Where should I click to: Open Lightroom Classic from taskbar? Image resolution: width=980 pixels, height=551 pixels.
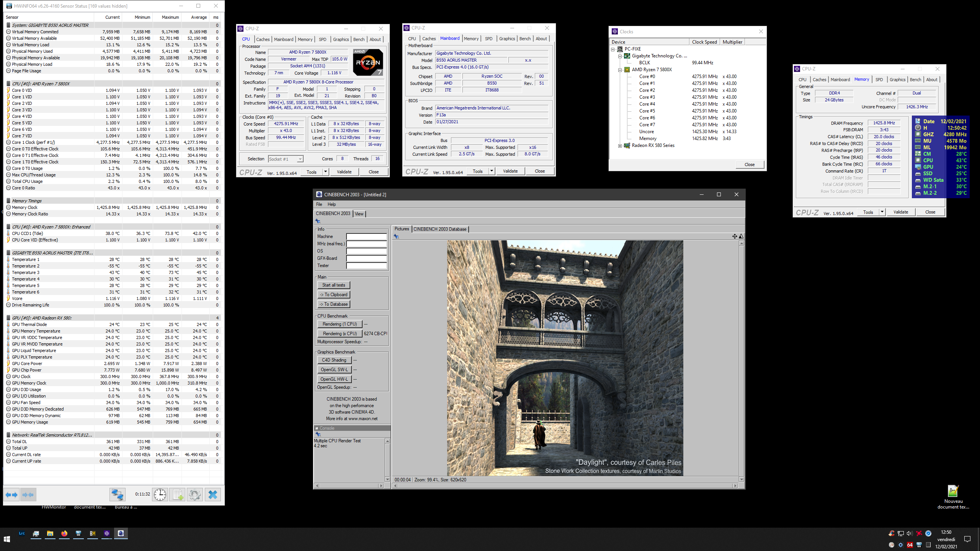22,533
